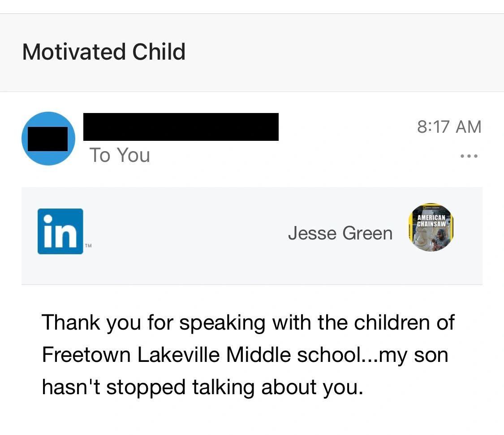This screenshot has width=504, height=435.
Task: Click the 8:17 AM timestamp
Action: point(449,126)
